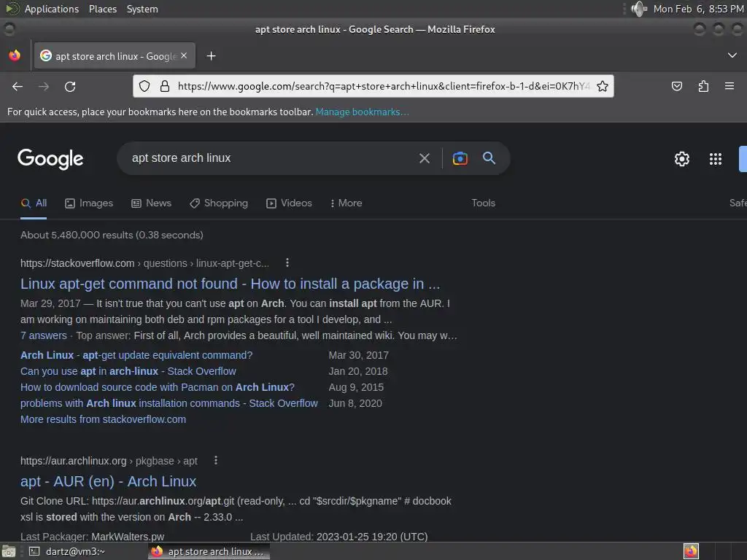The height and width of the screenshot is (560, 747).
Task: Submit search with magnifier icon
Action: click(489, 158)
